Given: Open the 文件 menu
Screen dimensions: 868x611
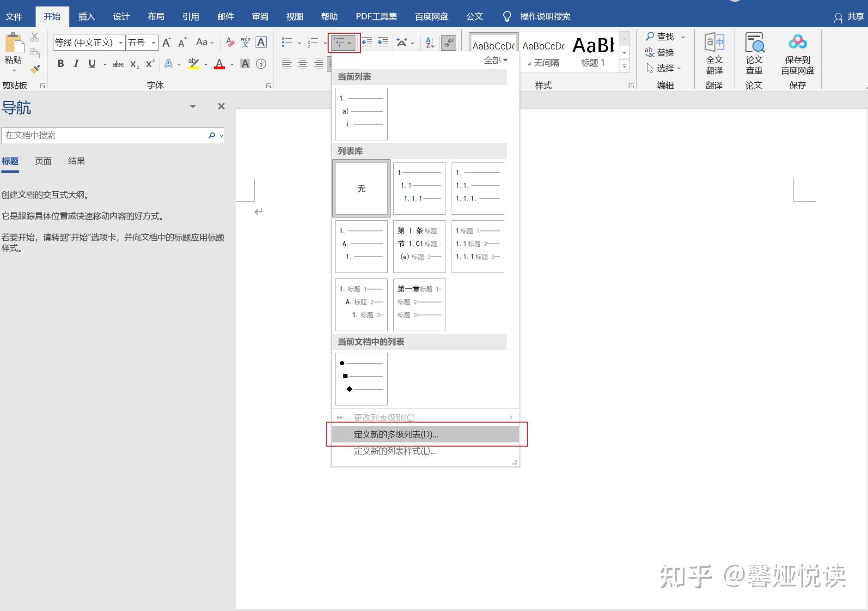Looking at the screenshot, I should [14, 17].
